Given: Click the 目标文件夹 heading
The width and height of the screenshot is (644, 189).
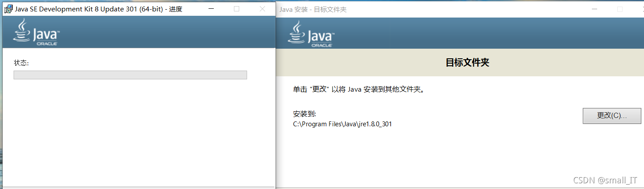Looking at the screenshot, I should [x=467, y=63].
